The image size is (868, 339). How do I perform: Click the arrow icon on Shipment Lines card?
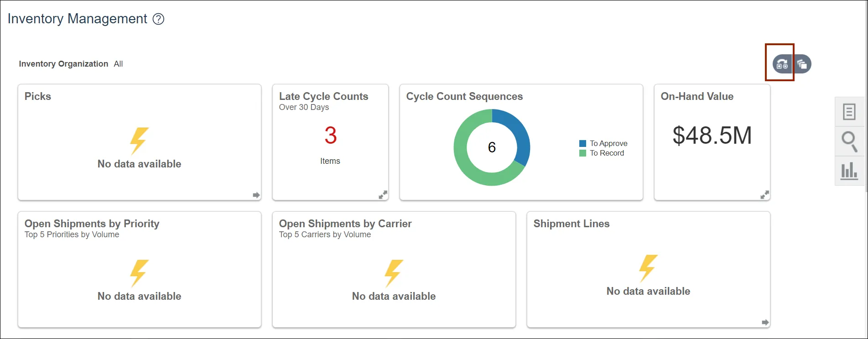[765, 322]
